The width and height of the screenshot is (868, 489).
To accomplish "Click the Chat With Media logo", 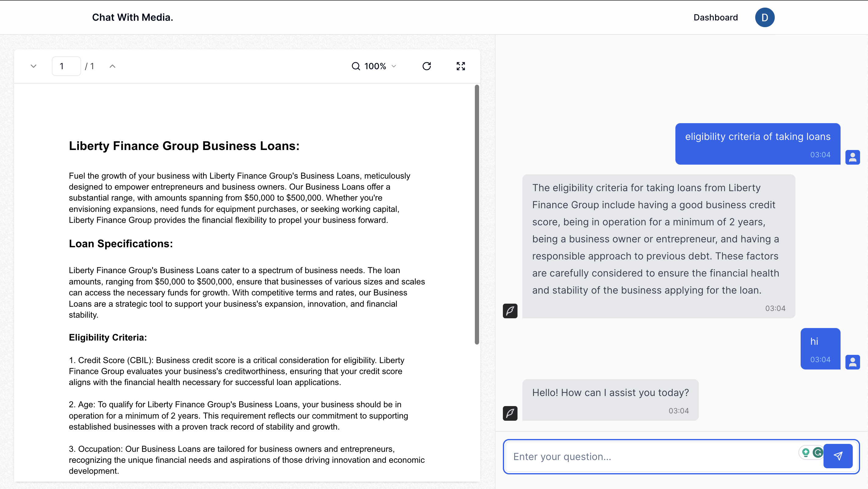I will click(x=132, y=17).
